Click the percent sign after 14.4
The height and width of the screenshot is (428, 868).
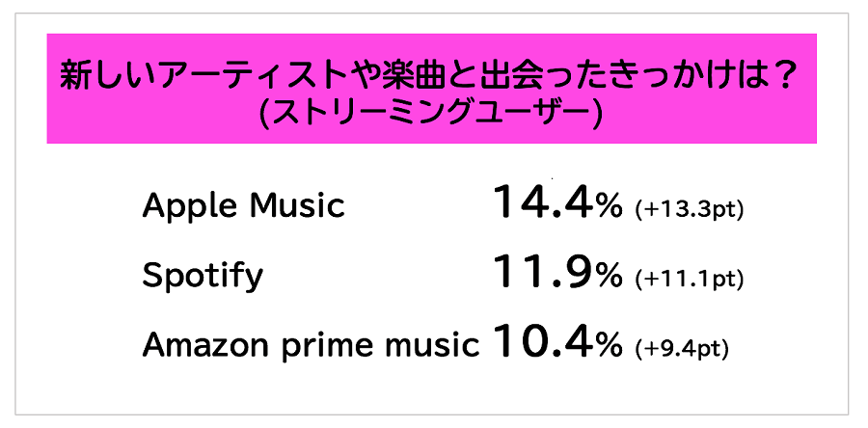click(610, 207)
